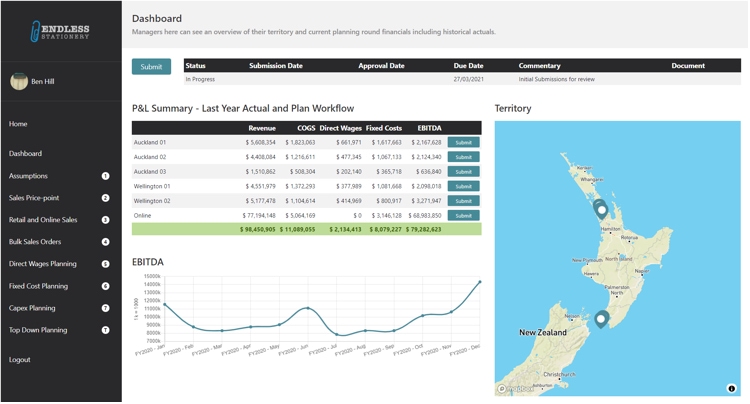Open Direct Wages Planning
The image size is (750, 404).
pos(43,264)
